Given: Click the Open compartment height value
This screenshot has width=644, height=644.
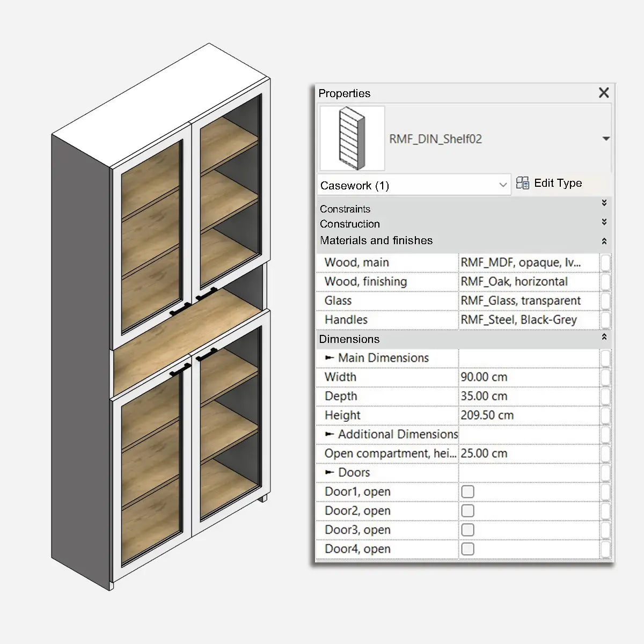Looking at the screenshot, I should pyautogui.click(x=528, y=453).
